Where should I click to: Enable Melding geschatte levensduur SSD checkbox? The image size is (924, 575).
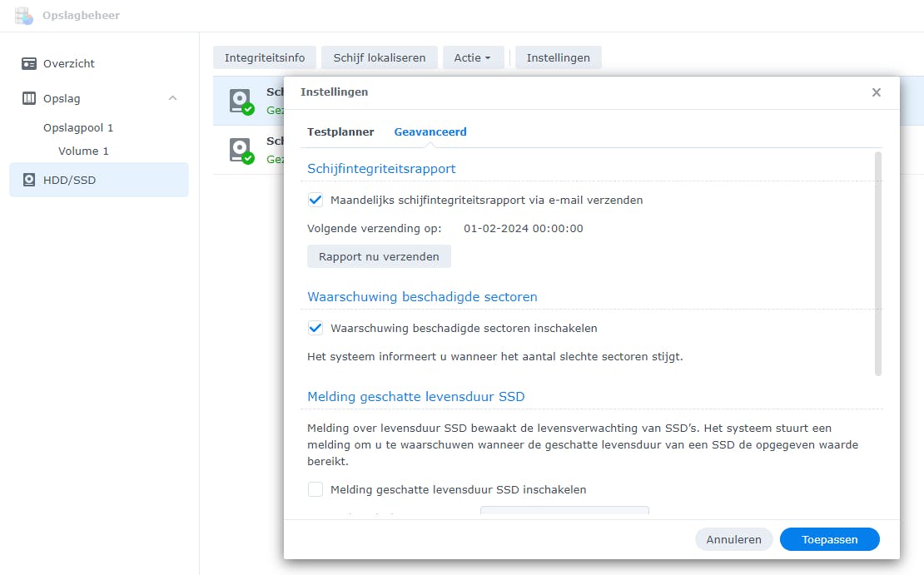[315, 489]
